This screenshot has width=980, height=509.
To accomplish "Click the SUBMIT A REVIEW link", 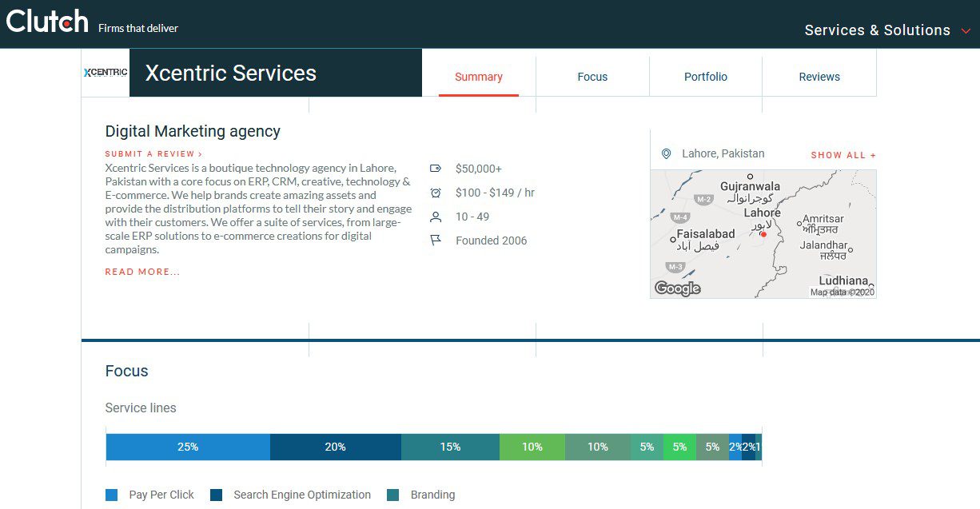I will 153,153.
